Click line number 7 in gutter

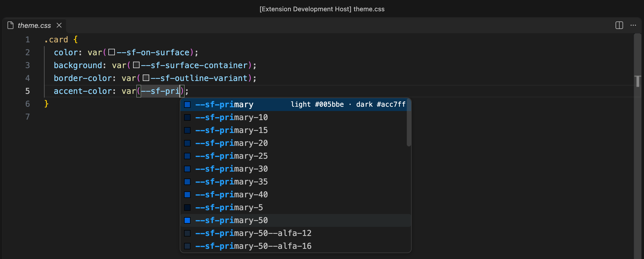pyautogui.click(x=27, y=117)
